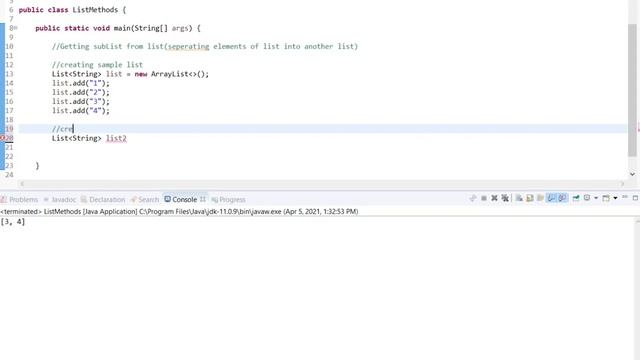The image size is (640, 360).
Task: Terminate the running launch in Console
Action: (484, 198)
